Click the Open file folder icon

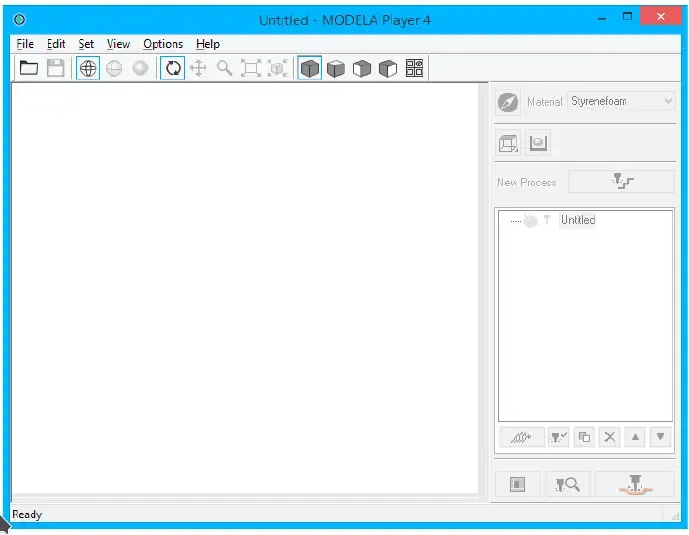tap(29, 68)
